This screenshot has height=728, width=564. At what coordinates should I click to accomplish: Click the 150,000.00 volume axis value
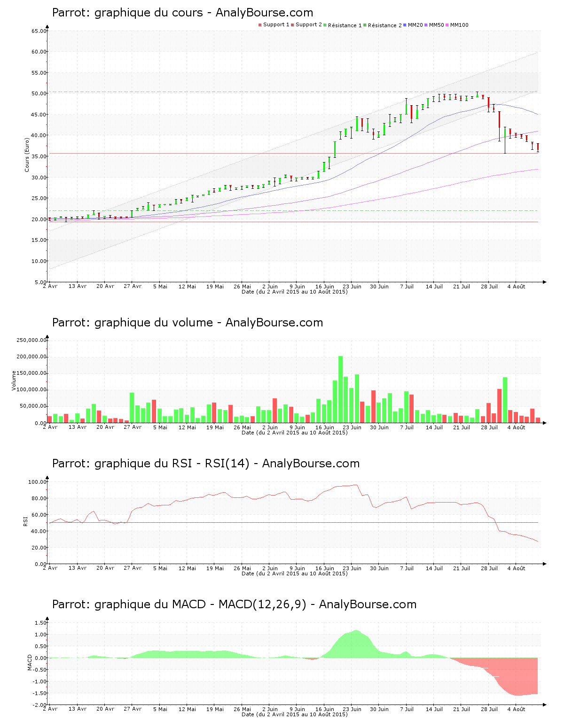pos(31,373)
